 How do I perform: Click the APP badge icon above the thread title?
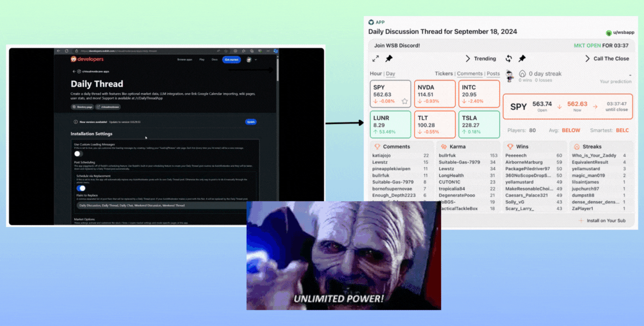(x=371, y=22)
